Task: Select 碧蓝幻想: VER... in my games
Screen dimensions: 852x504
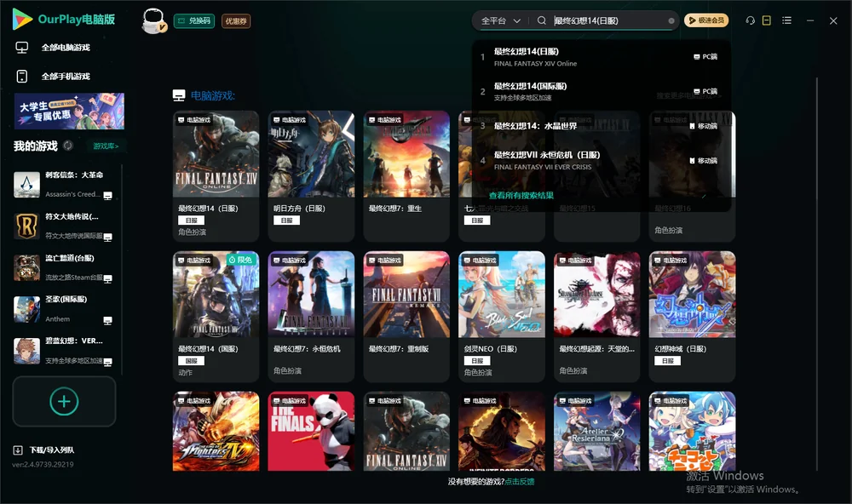Action: 62,351
